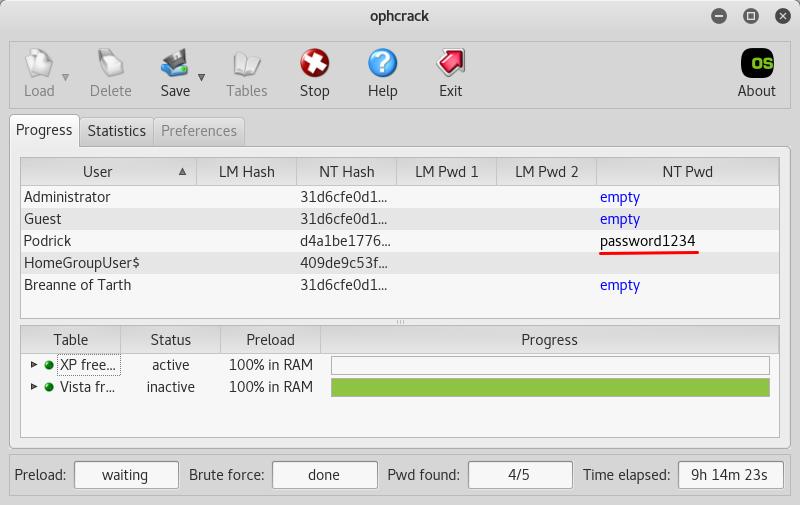800x505 pixels.
Task: Sort by the User column header
Action: [x=97, y=172]
